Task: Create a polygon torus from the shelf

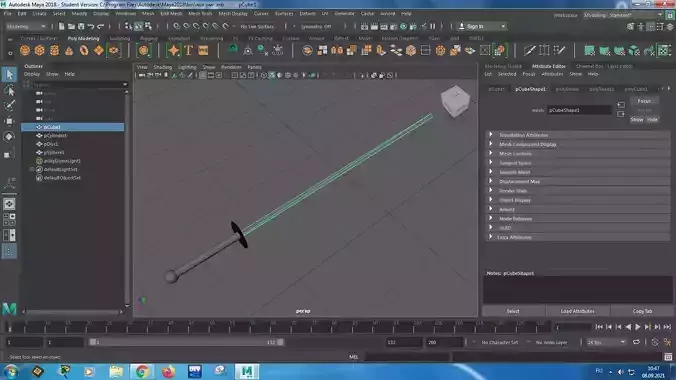Action: tap(84, 50)
